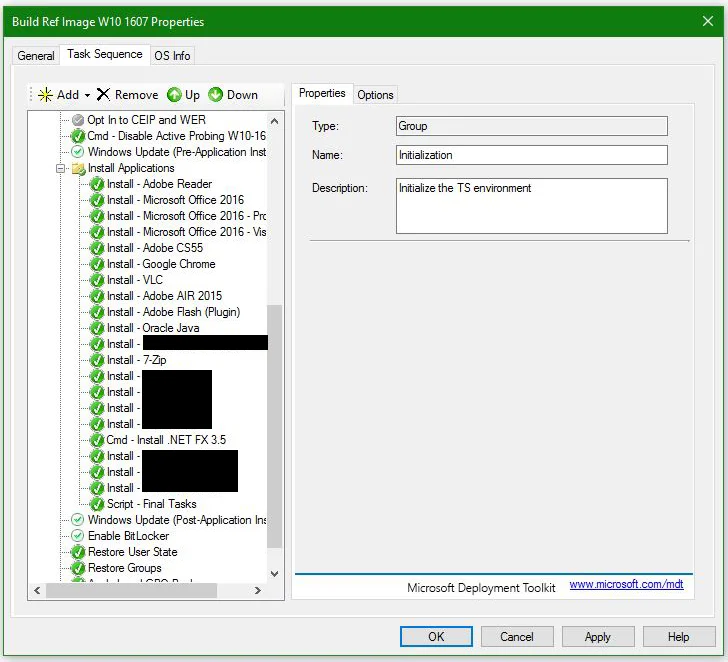Click the checkmark icon for Script - Final Tasks
The height and width of the screenshot is (662, 728).
pyautogui.click(x=97, y=504)
